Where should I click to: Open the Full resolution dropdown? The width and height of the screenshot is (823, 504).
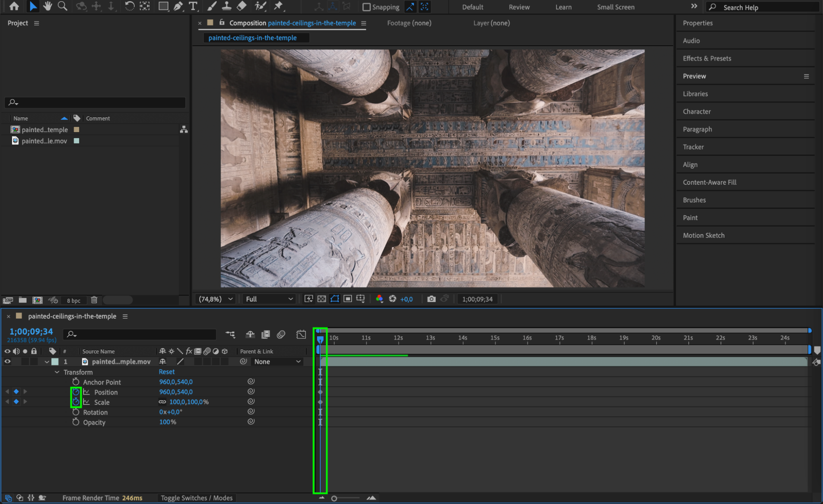click(x=269, y=299)
